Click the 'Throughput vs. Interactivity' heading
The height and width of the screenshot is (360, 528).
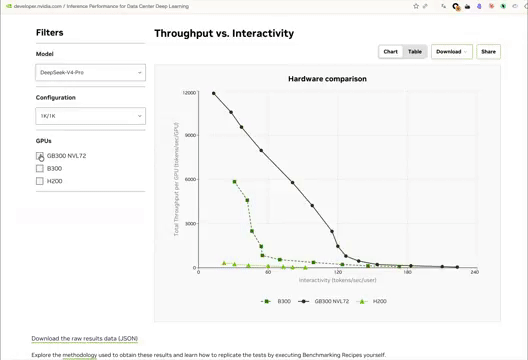pyautogui.click(x=224, y=33)
